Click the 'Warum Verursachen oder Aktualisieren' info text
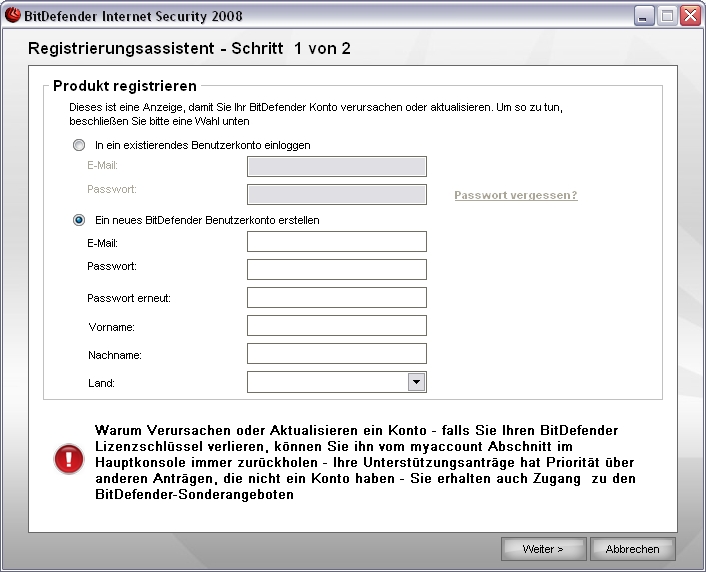The image size is (706, 572). pyautogui.click(x=365, y=462)
